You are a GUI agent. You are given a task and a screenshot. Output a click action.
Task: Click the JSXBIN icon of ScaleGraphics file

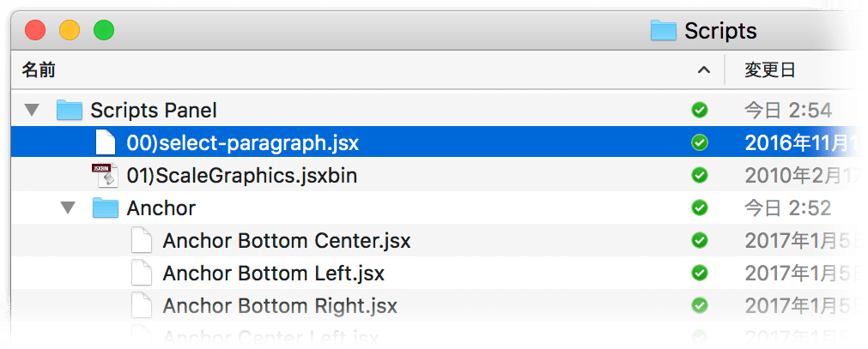(106, 175)
